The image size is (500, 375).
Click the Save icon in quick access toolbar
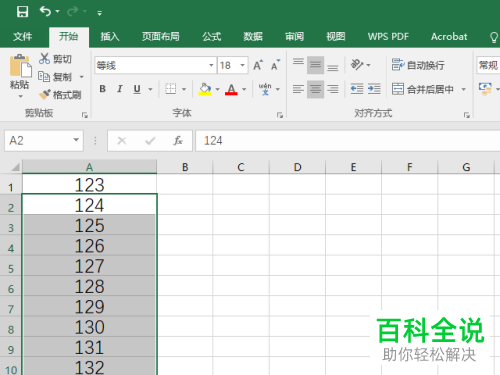click(22, 12)
